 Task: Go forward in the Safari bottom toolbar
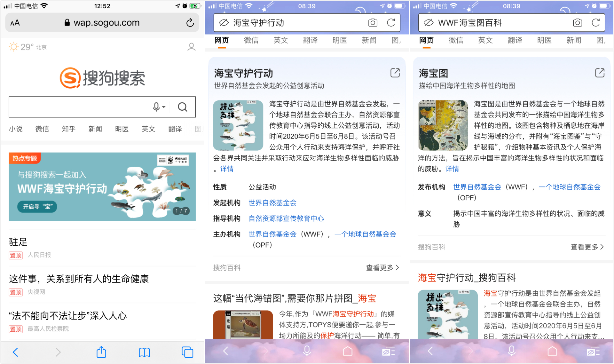pyautogui.click(x=58, y=352)
